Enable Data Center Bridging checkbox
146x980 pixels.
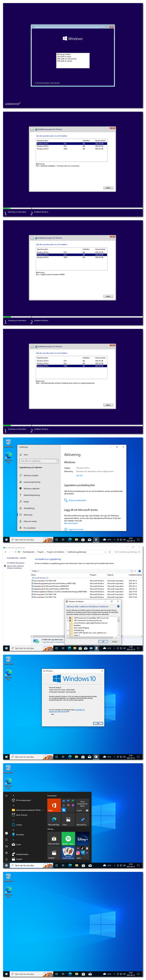70,628
